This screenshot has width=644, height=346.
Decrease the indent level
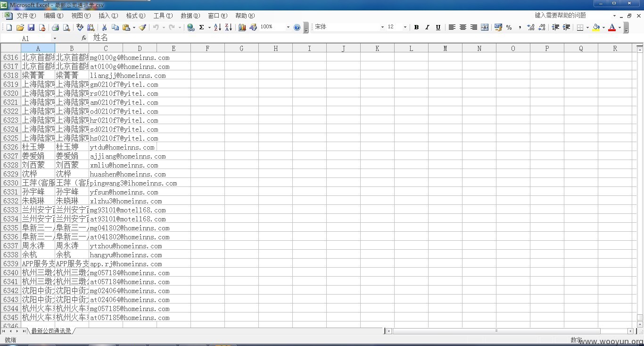(555, 27)
